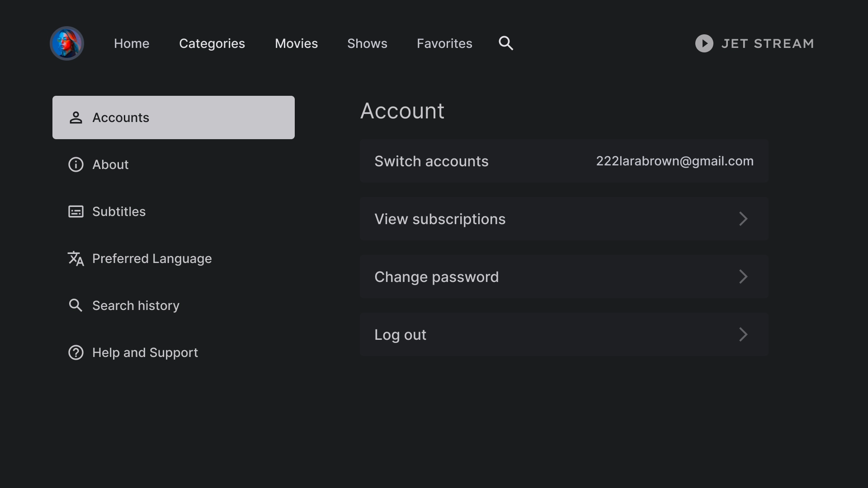Click the Shows navigation link
The height and width of the screenshot is (488, 868).
pos(367,43)
